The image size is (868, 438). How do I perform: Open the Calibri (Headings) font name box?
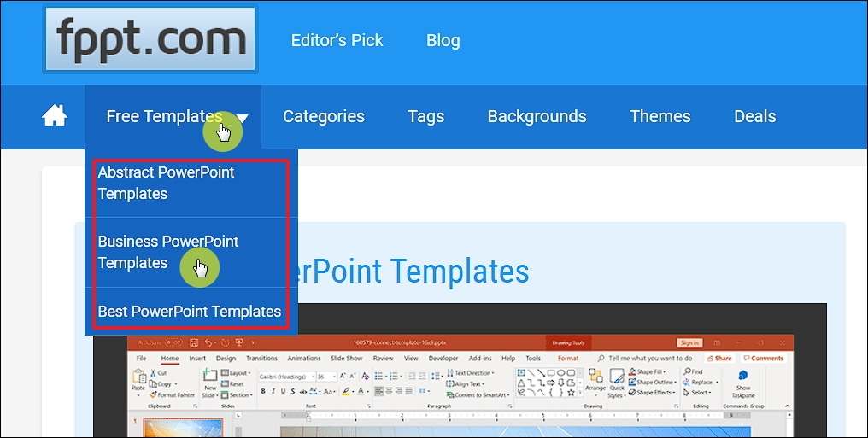286,377
